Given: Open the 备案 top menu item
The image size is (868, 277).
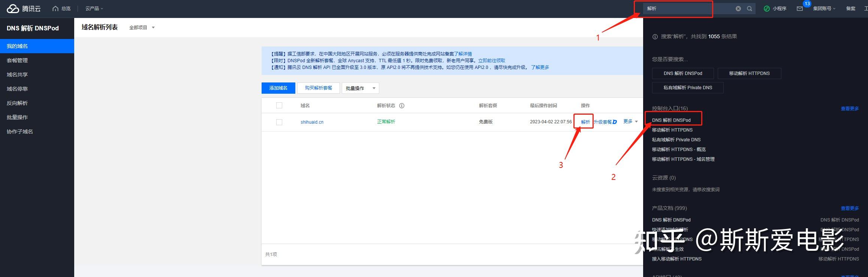Looking at the screenshot, I should [851, 9].
